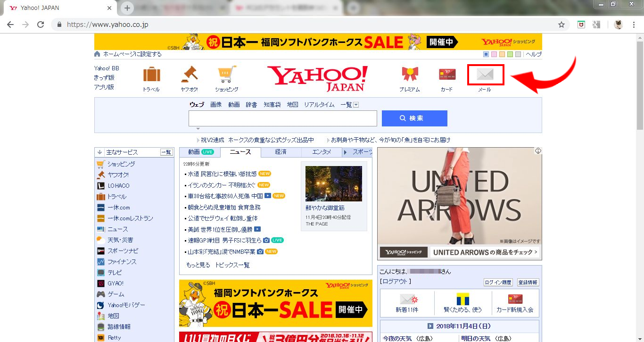Open the きっず版 link

point(104,78)
